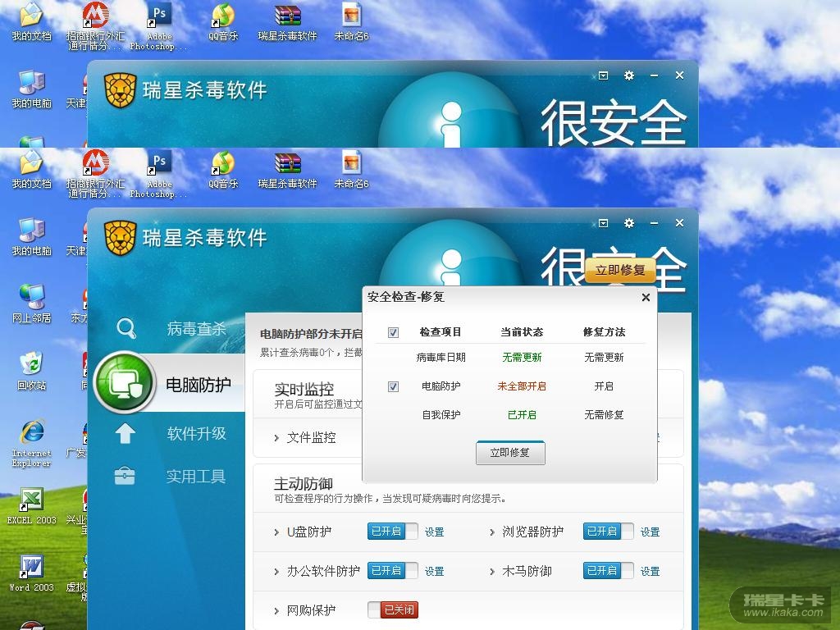Turn on the 网购保护 已关闭 switch

(x=393, y=609)
